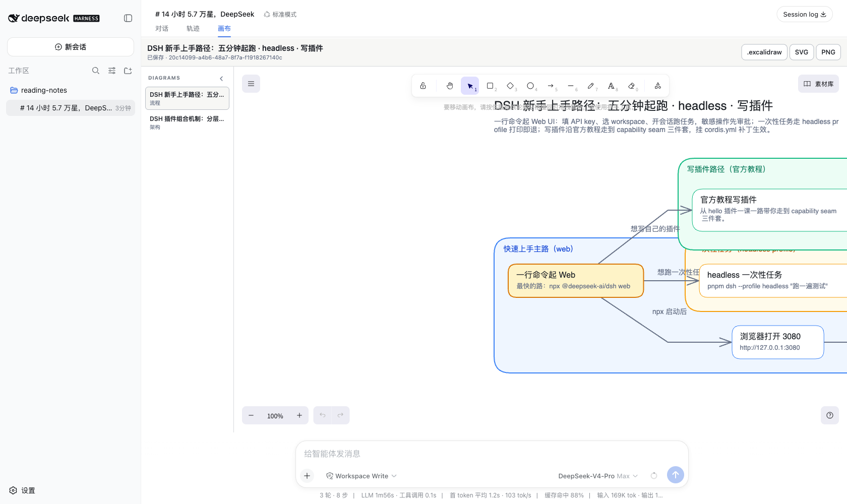Switch to the 画布 tab

[224, 29]
